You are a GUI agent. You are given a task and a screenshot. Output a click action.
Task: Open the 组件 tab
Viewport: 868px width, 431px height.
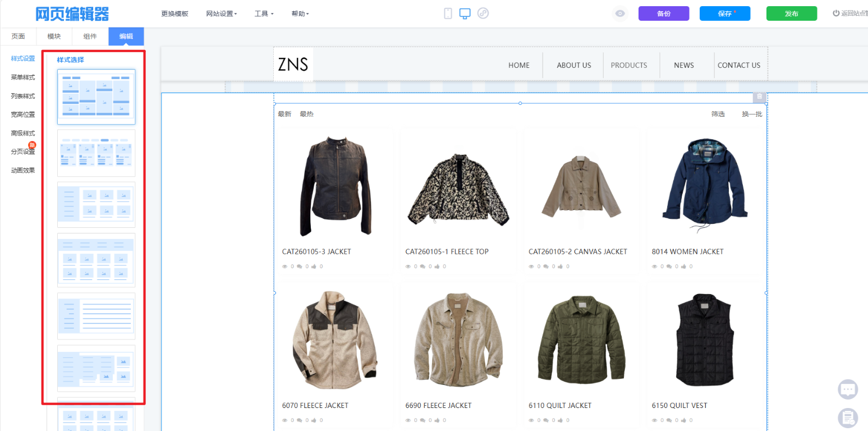[x=90, y=36]
